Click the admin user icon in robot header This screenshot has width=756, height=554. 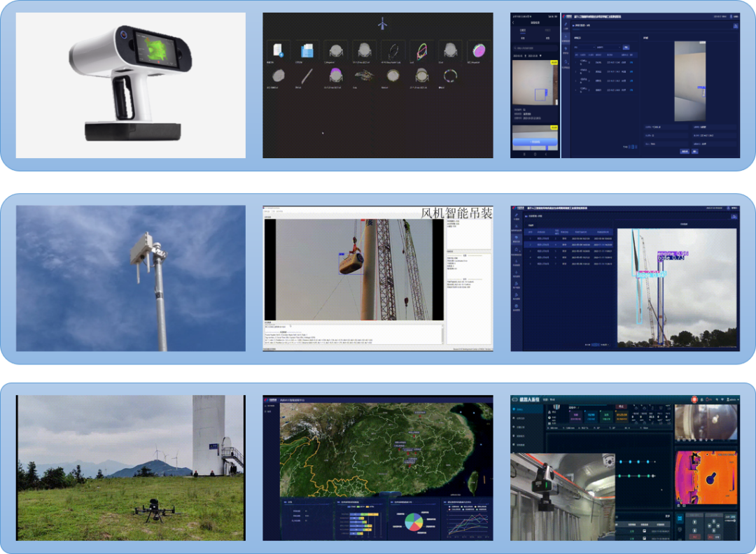pyautogui.click(x=731, y=399)
